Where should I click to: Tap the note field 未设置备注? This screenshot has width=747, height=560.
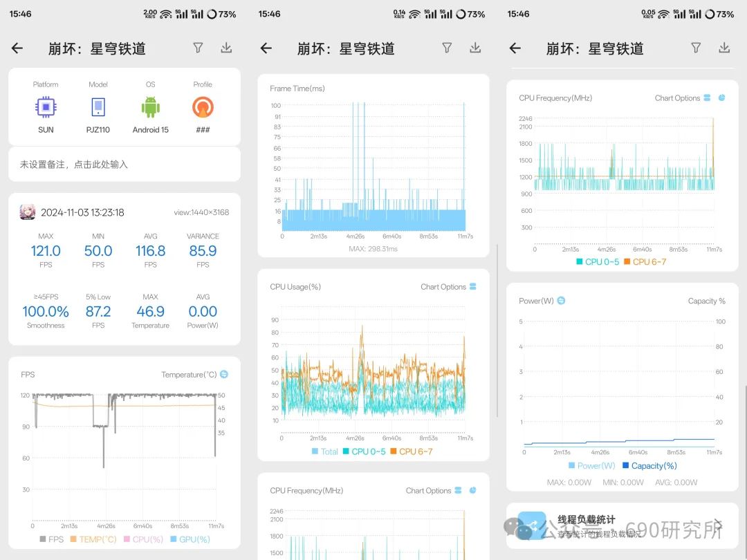coord(124,165)
